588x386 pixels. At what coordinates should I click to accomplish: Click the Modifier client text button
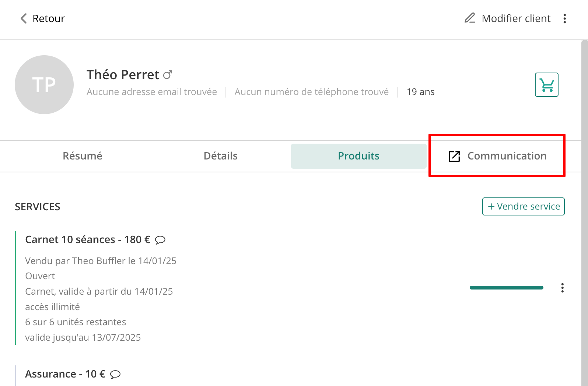tap(516, 18)
